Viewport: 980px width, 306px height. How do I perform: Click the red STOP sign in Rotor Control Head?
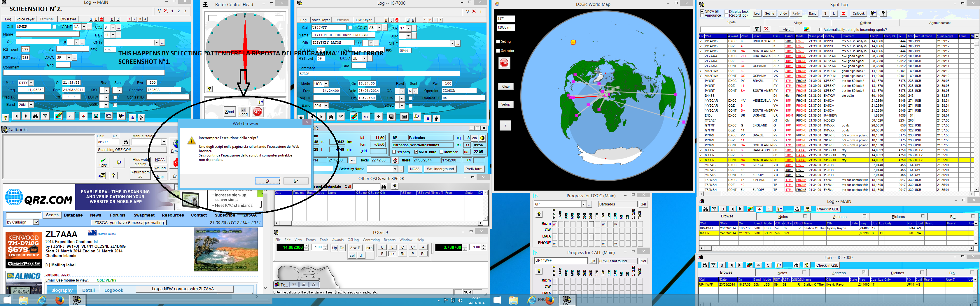click(258, 112)
